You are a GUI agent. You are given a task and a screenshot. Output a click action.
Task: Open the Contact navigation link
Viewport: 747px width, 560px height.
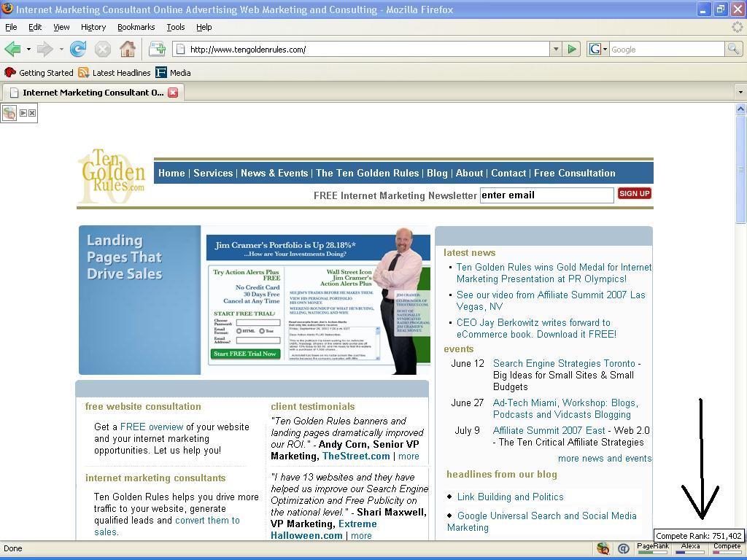[x=508, y=173]
